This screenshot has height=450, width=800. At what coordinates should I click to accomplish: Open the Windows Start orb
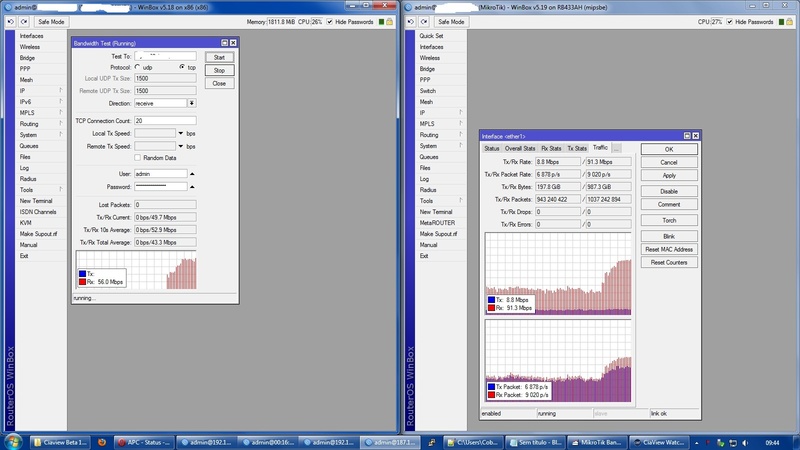coord(14,442)
